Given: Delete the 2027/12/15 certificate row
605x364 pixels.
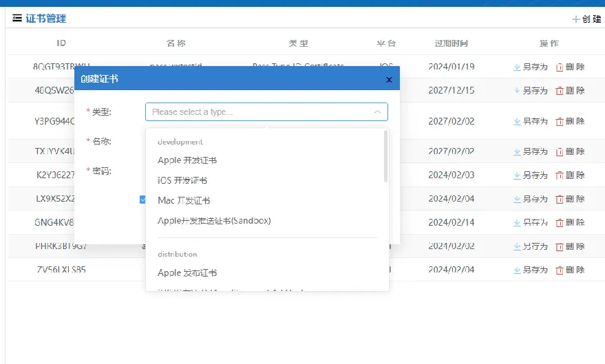Looking at the screenshot, I should (x=570, y=91).
